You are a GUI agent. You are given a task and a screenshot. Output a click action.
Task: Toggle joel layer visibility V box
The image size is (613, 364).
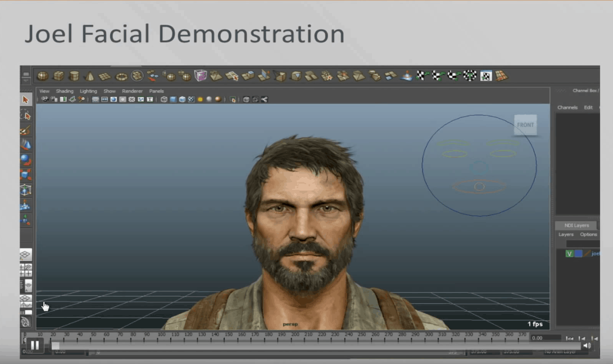coord(569,254)
